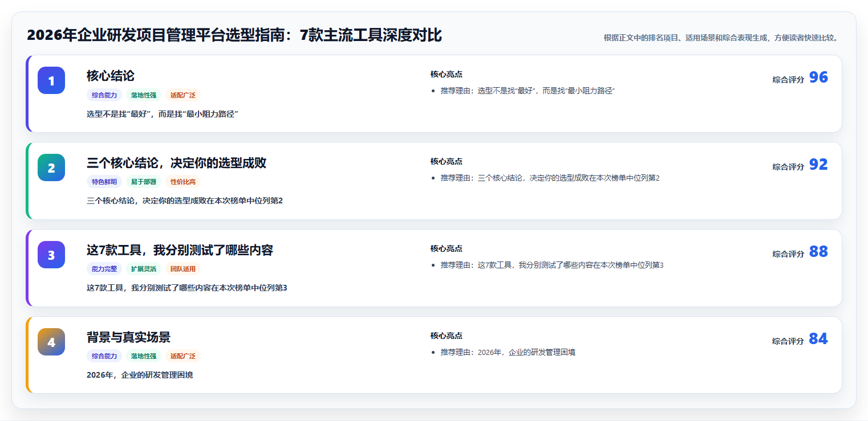
Task: Click the summary 选型不是找"最好" under 核心结论
Action: pyautogui.click(x=162, y=114)
